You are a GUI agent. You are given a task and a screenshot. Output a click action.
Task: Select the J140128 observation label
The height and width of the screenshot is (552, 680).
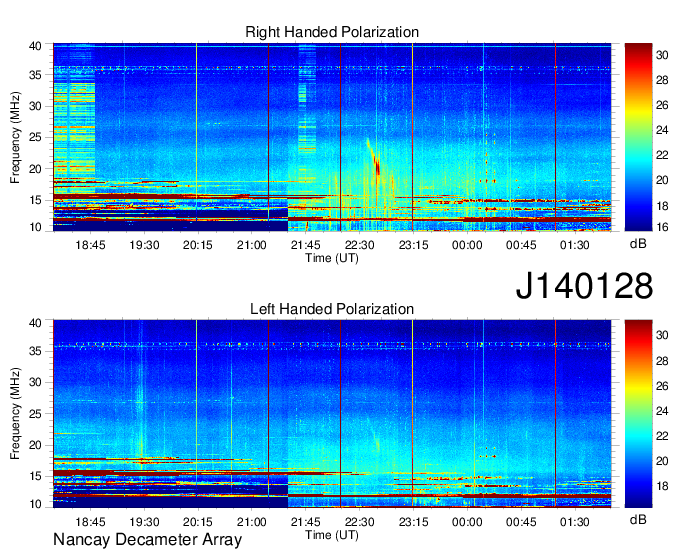pyautogui.click(x=584, y=286)
